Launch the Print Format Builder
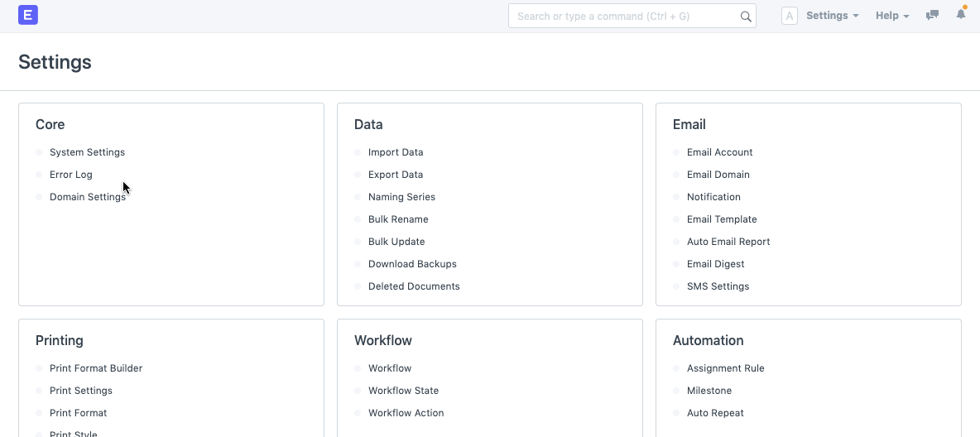 pos(96,368)
